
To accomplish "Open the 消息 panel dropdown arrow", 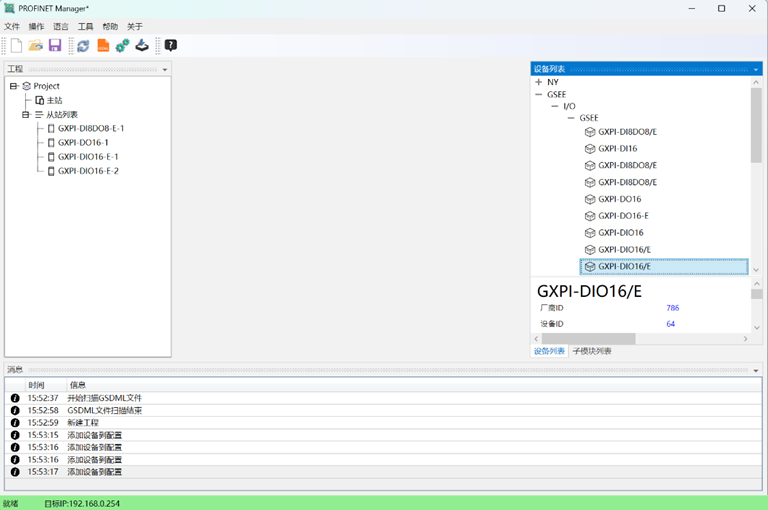I will coord(756,370).
